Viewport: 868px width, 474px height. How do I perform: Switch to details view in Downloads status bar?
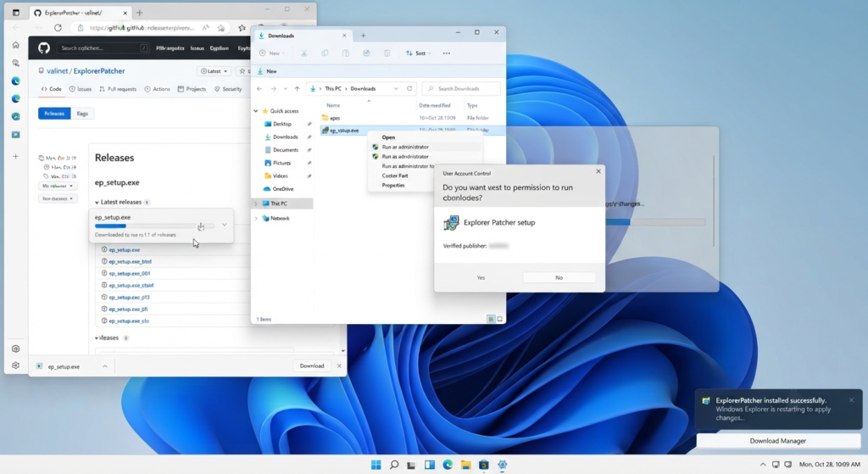click(491, 319)
